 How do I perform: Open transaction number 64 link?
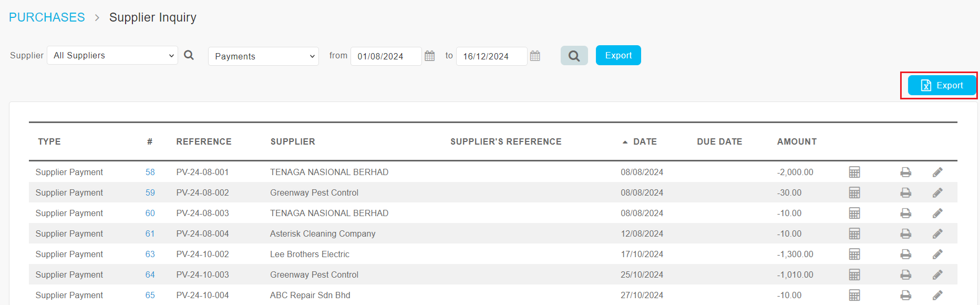coord(150,274)
